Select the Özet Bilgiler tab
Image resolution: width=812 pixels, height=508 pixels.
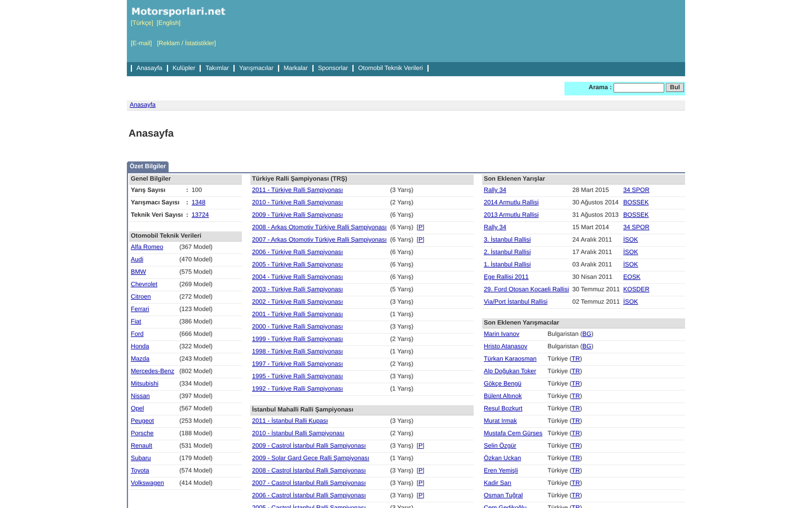pos(148,167)
